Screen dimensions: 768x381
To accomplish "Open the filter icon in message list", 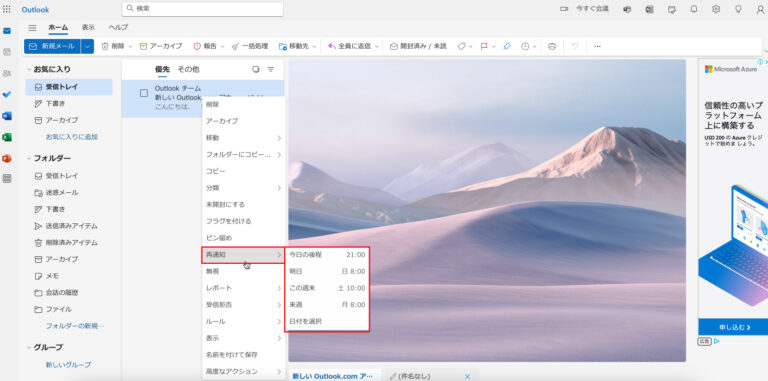I will click(271, 70).
